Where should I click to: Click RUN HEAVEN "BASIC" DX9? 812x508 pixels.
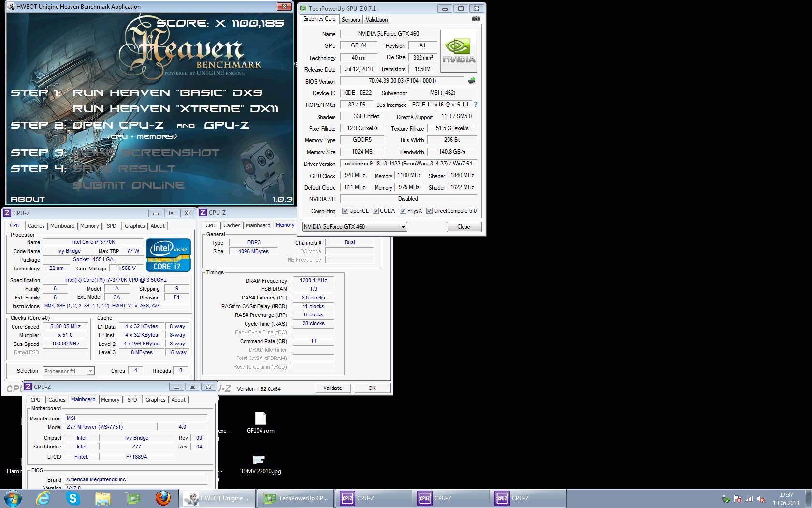coord(167,92)
